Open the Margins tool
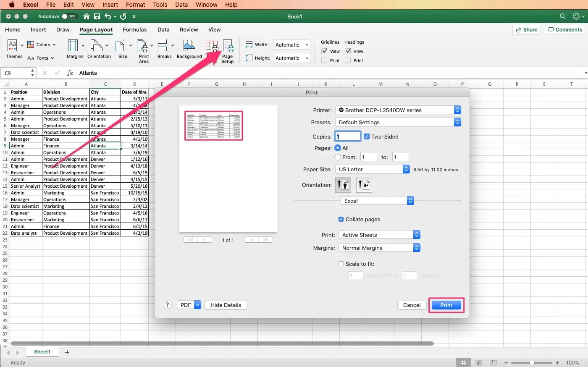Image resolution: width=588 pixels, height=367 pixels. (73, 45)
